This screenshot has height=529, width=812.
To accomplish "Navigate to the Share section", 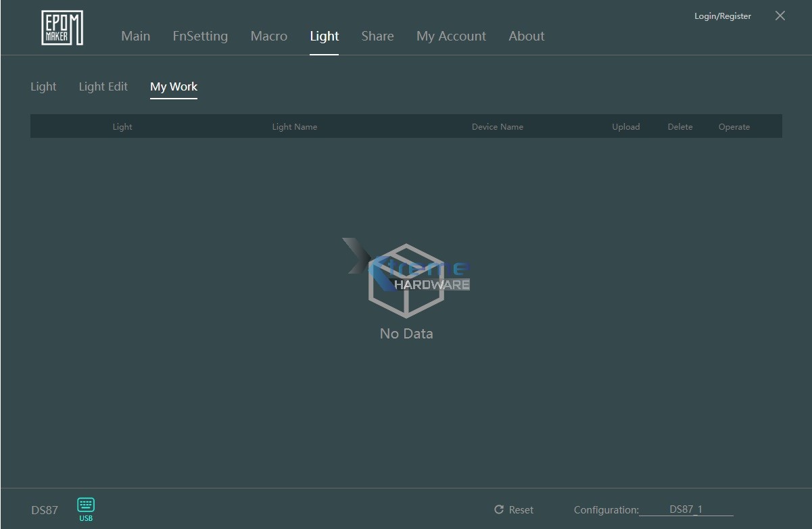I will pos(377,36).
